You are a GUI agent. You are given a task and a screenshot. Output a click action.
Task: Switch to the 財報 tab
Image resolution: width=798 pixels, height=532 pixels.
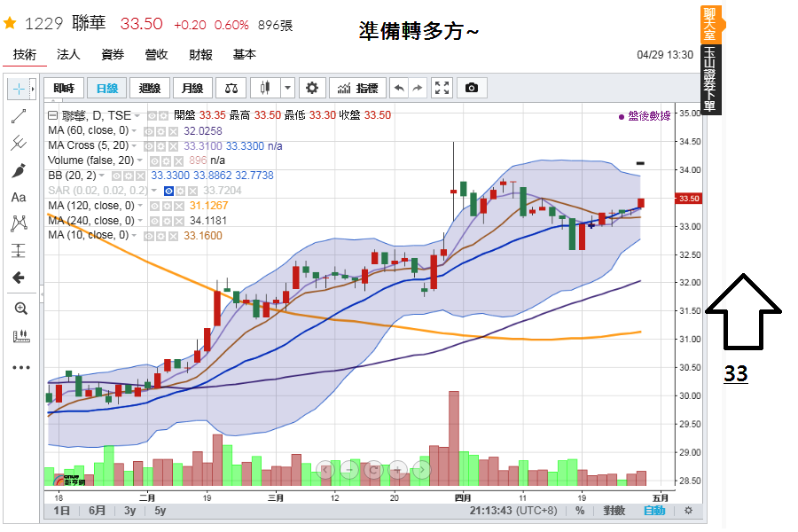pos(200,54)
